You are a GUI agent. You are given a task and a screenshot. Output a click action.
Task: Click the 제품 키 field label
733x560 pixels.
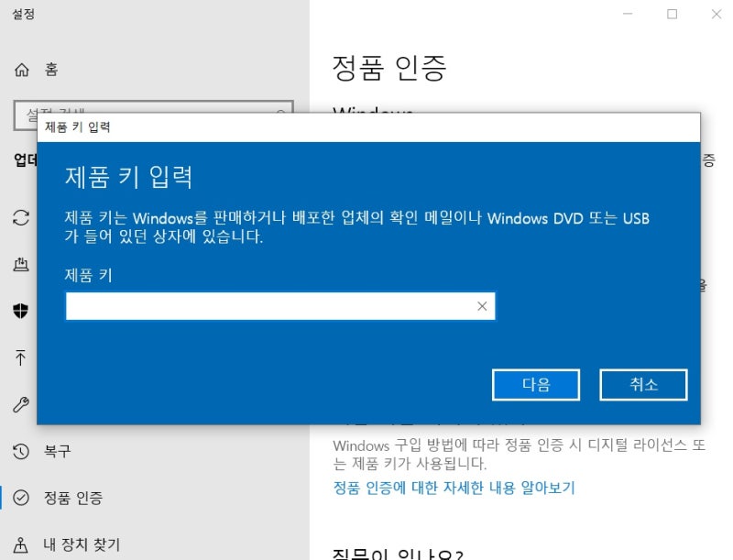coord(88,275)
